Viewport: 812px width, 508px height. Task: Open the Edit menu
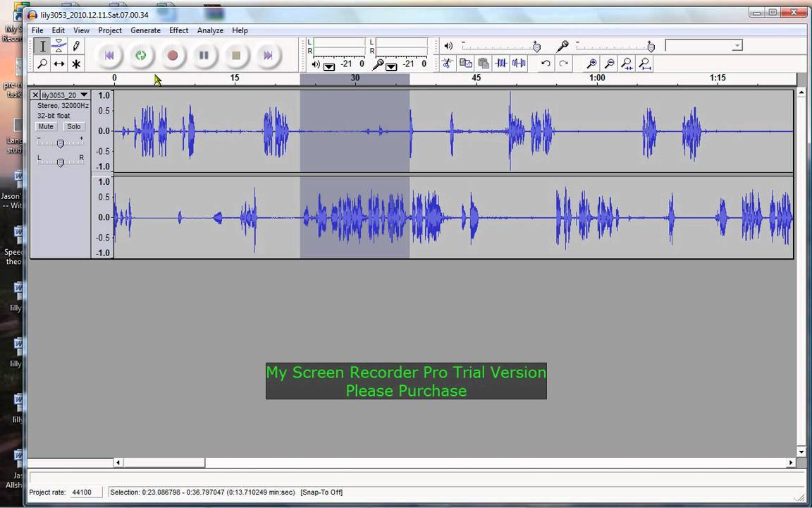(x=58, y=30)
